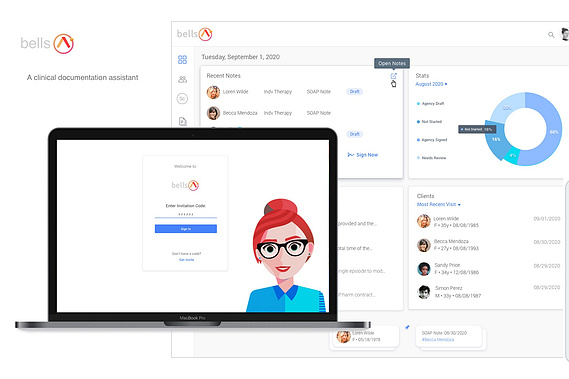This screenshot has height=379, width=569.
Task: Click the pin icon beside SOAP Note card
Action: click(407, 327)
